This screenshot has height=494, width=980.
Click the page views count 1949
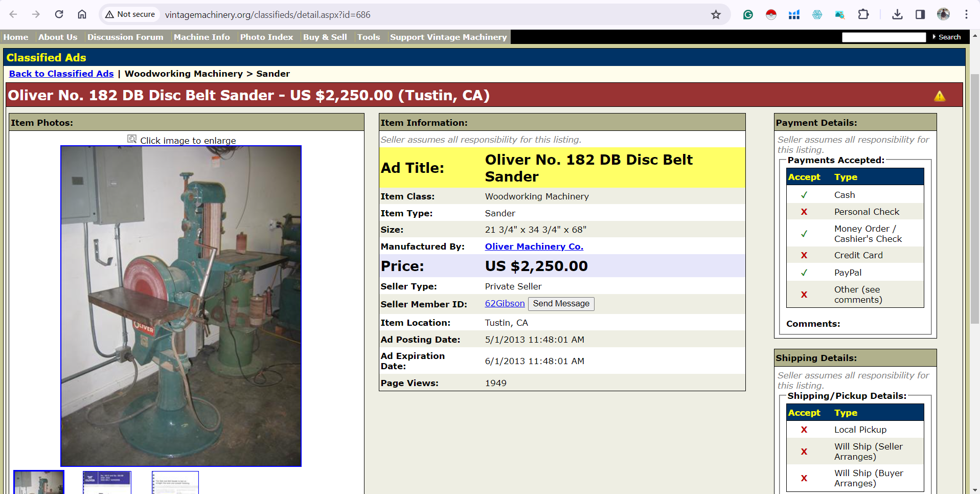coord(495,383)
